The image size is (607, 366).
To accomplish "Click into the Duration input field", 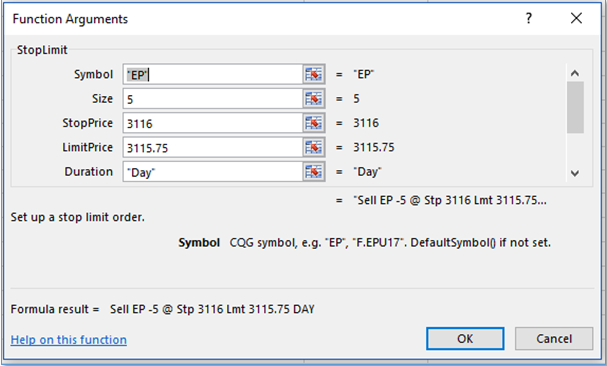I will 213,172.
